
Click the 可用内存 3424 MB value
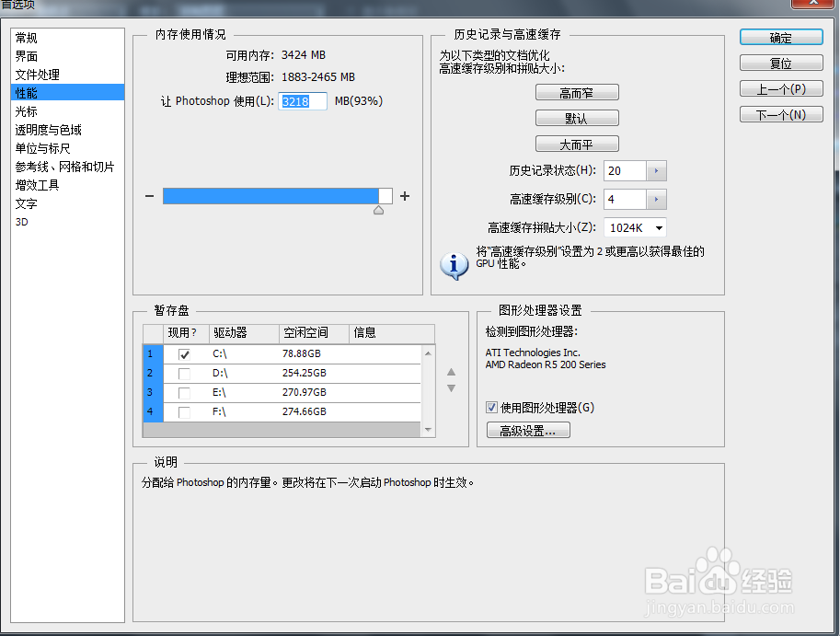304,55
